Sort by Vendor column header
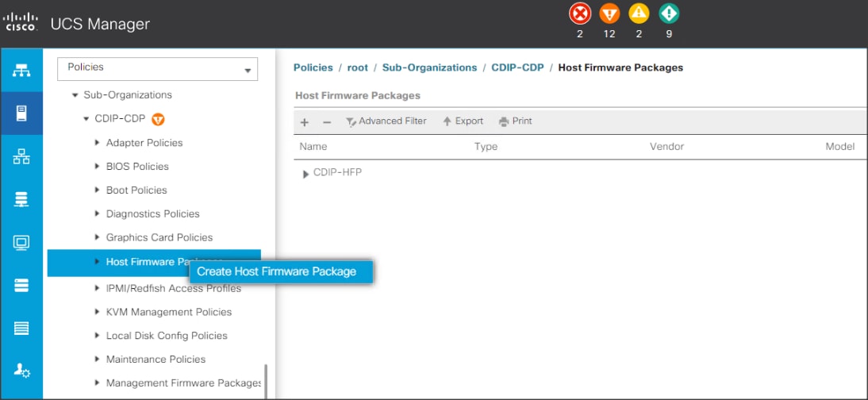868x400 pixels. click(x=667, y=147)
